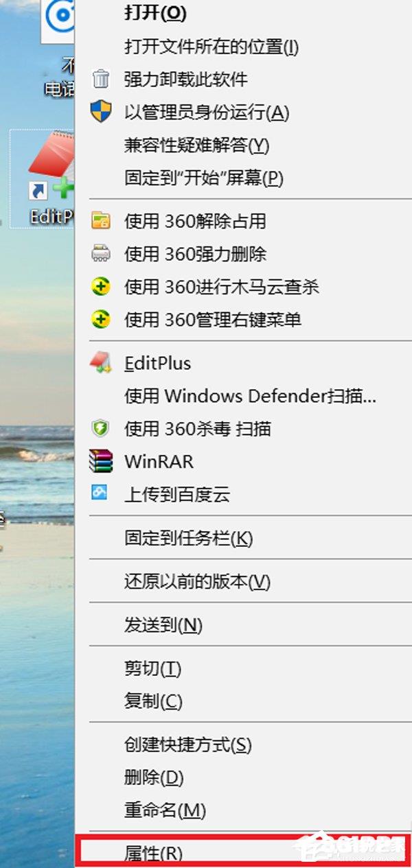Select 使用 Windows Defender扫描
Screen dimensions: 412x868
(251, 396)
